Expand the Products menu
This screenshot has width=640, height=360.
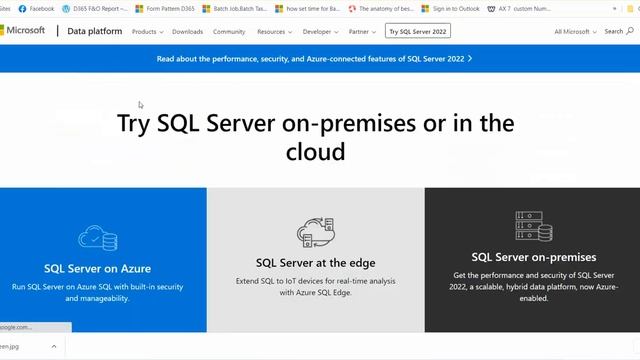click(x=147, y=31)
